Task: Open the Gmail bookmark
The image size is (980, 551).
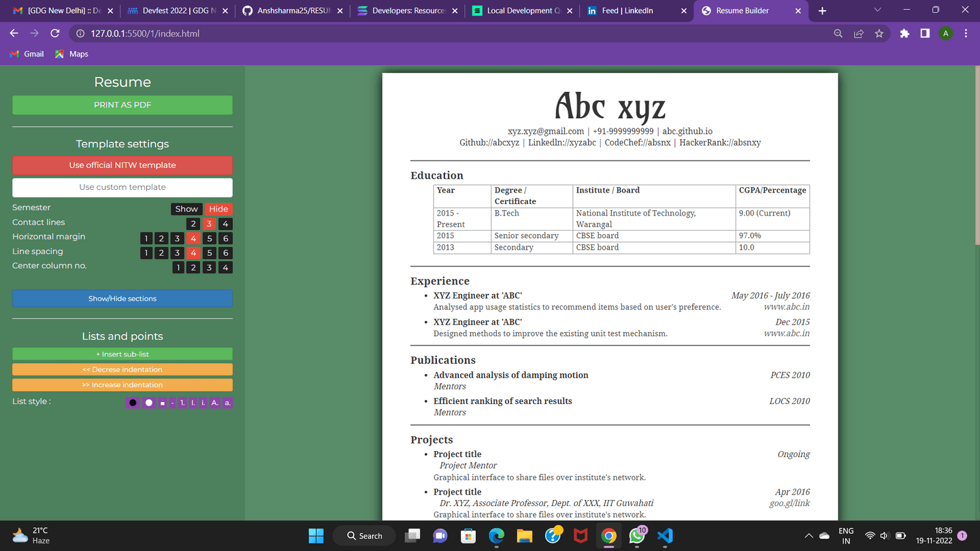Action: [x=27, y=54]
